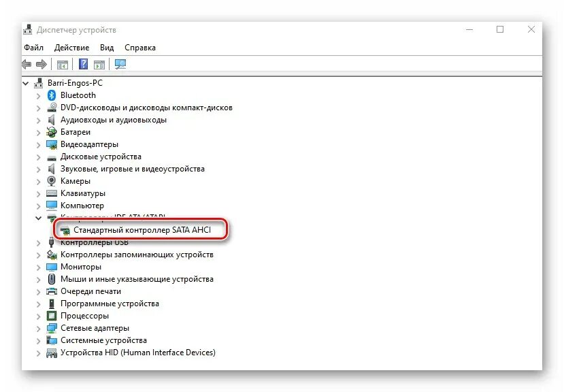Select the Батареи label
This screenshot has height=392, width=564.
tap(75, 132)
